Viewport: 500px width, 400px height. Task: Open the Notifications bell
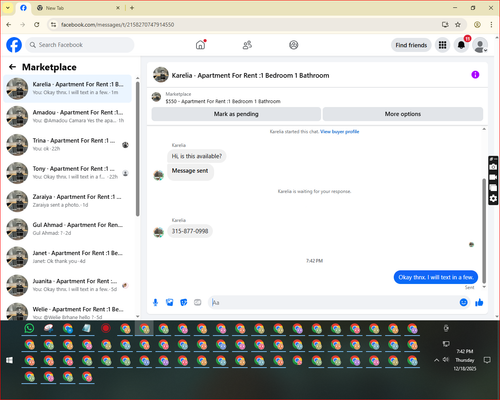click(x=461, y=45)
